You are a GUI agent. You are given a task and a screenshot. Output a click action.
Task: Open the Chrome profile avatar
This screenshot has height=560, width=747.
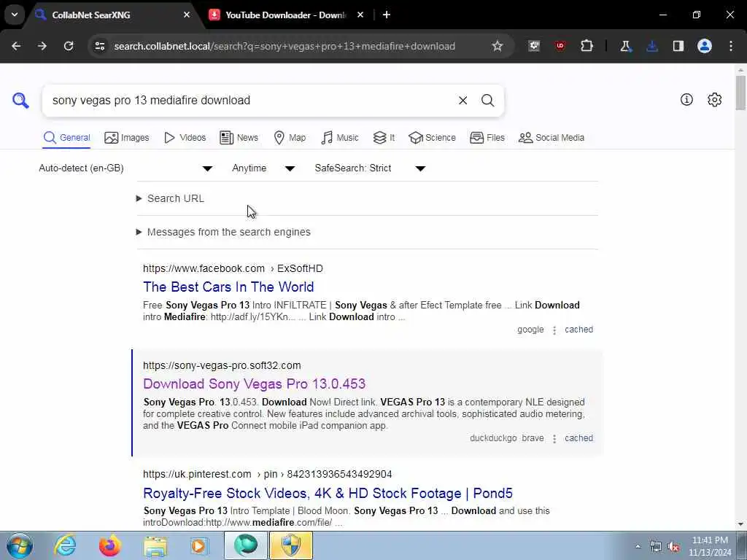pos(705,46)
